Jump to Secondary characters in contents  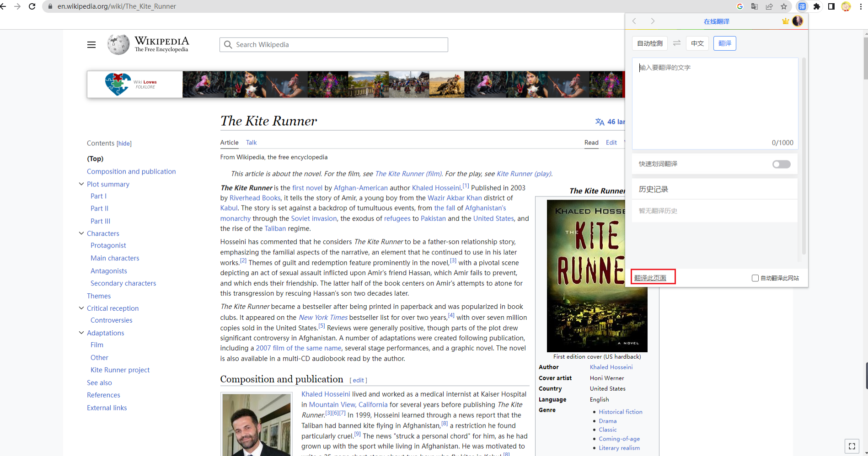pyautogui.click(x=123, y=283)
